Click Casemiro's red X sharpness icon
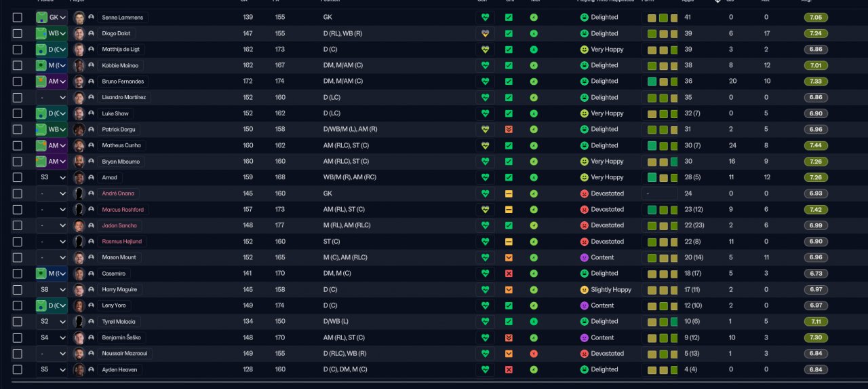The height and width of the screenshot is (389, 868). [509, 273]
